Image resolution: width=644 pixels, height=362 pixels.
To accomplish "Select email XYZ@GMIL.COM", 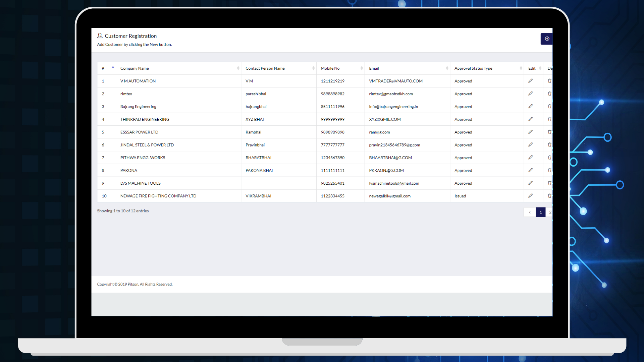I will coord(385,119).
